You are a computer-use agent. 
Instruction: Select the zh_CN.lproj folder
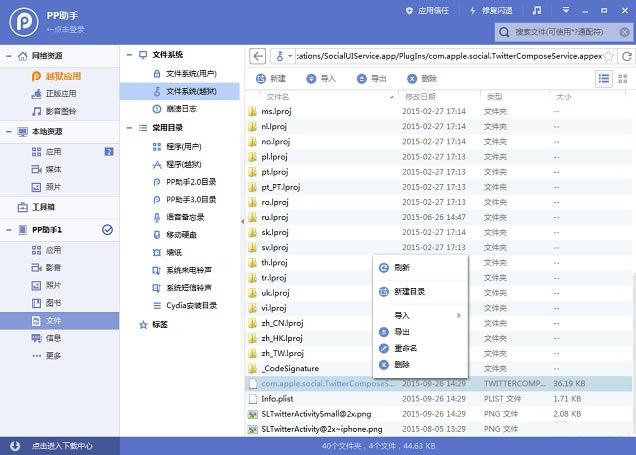tap(282, 323)
